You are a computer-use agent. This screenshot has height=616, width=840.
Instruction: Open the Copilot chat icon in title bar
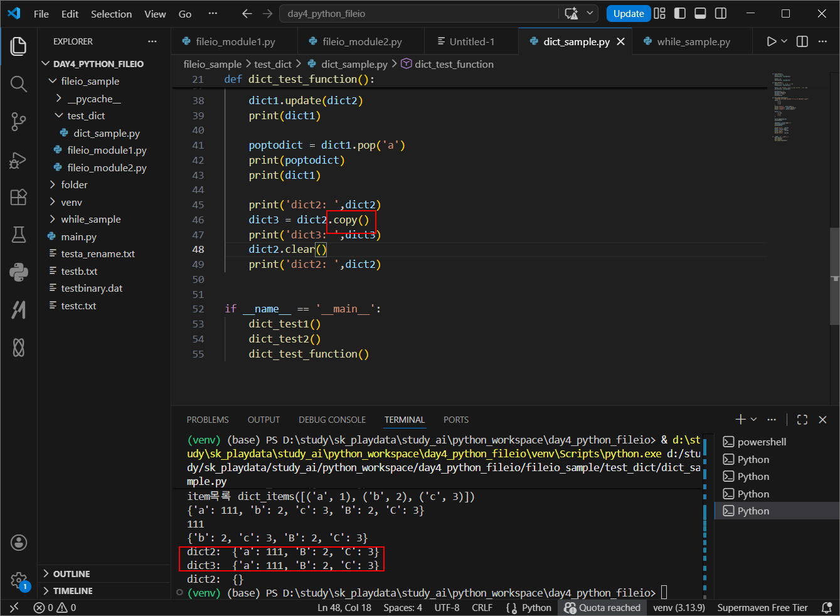tap(572, 13)
